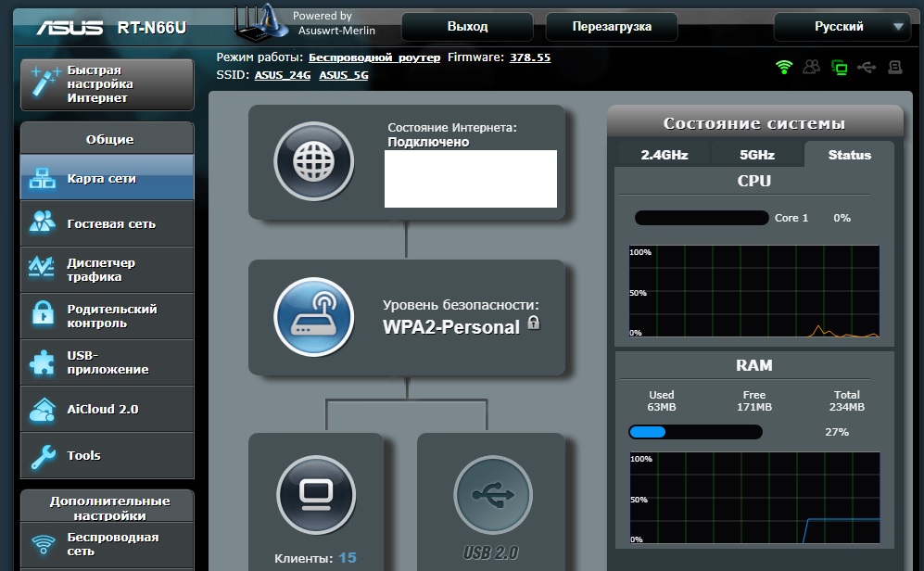Open the Русский language dropdown

coord(842,27)
